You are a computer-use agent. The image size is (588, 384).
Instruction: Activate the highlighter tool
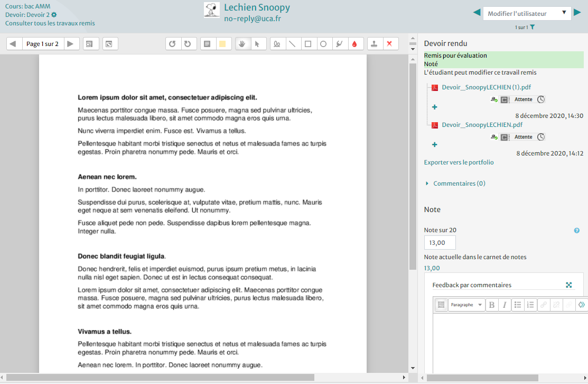pyautogui.click(x=339, y=44)
